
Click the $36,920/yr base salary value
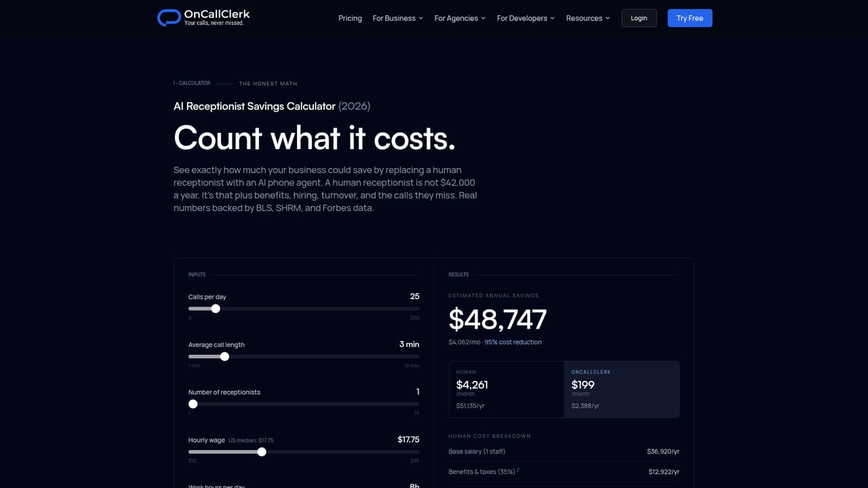pyautogui.click(x=663, y=451)
